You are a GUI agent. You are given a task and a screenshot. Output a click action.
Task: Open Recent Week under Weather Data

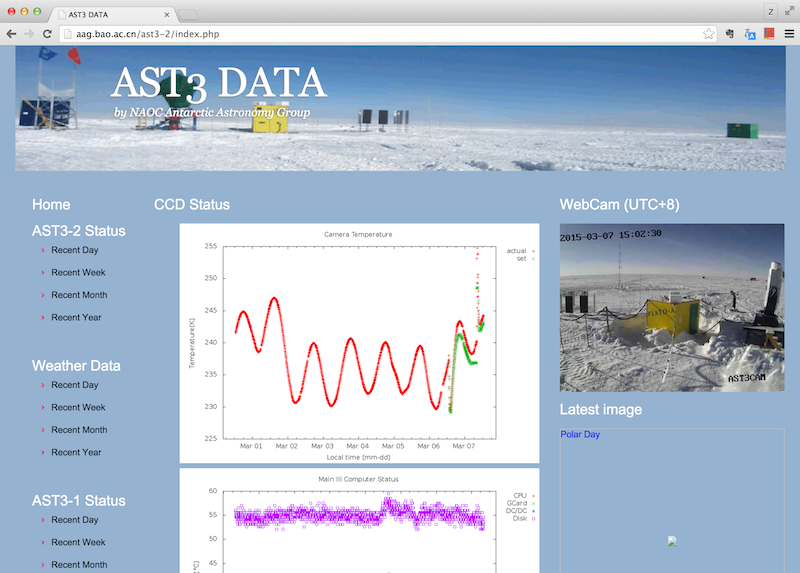pos(78,407)
